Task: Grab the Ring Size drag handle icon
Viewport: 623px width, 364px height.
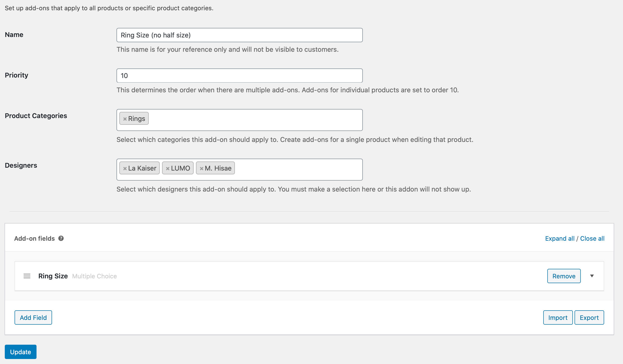Action: [27, 276]
